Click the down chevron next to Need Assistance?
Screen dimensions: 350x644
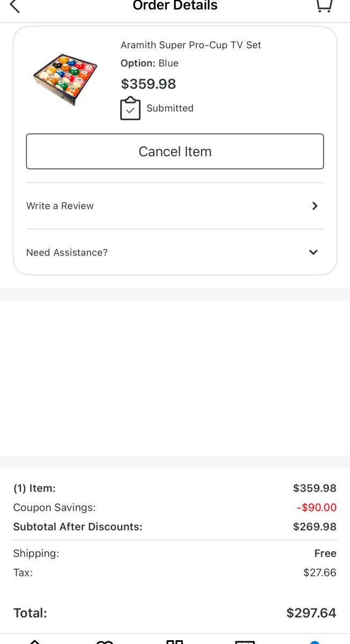(314, 252)
